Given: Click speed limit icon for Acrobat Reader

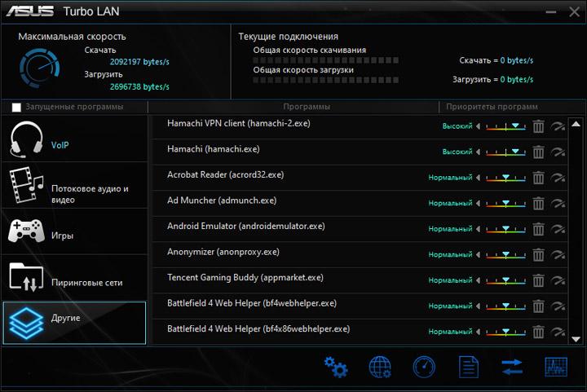Looking at the screenshot, I should tap(558, 178).
